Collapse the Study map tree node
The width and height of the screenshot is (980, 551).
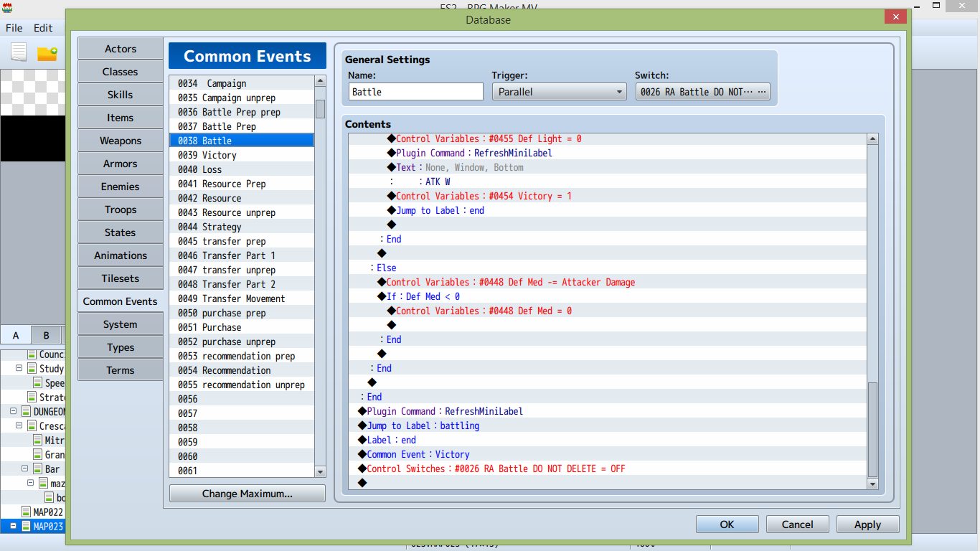(x=19, y=368)
